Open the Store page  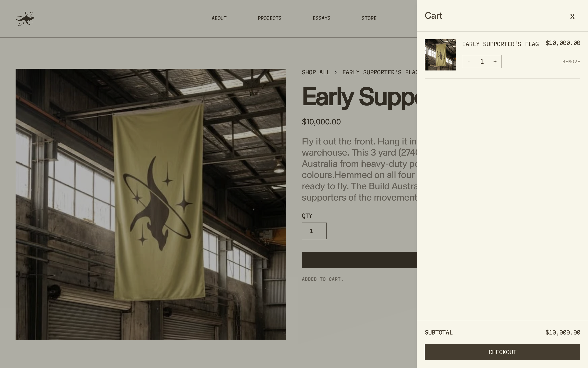[369, 18]
